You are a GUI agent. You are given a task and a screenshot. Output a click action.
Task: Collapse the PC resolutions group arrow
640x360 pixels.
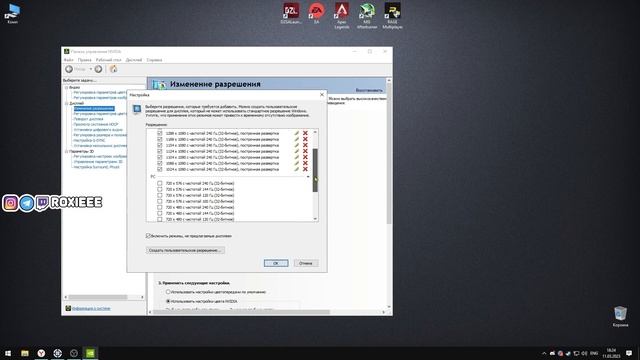tap(308, 177)
